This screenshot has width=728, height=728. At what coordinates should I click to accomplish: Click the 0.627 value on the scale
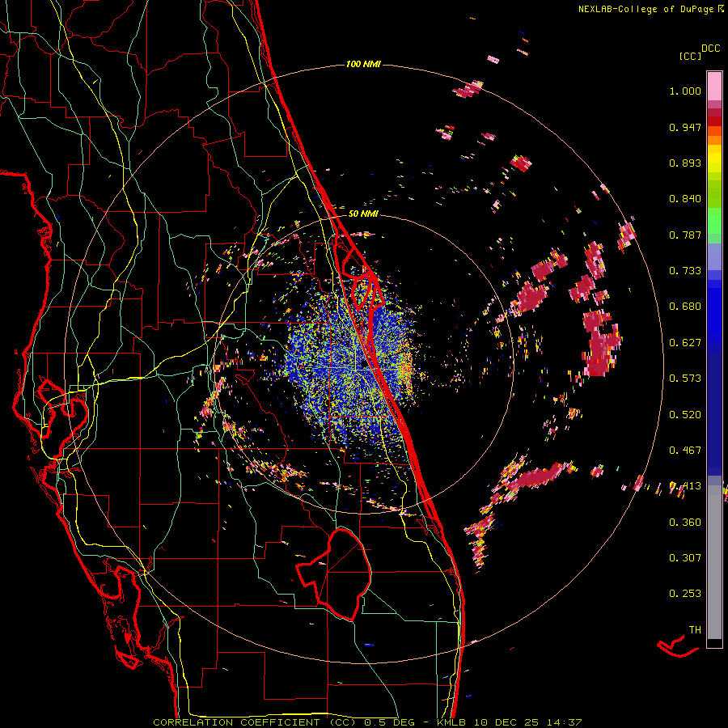685,343
